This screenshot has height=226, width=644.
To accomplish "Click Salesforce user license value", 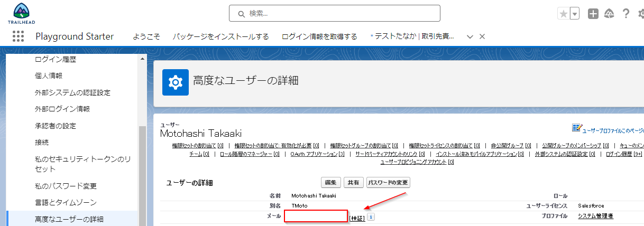I will [591, 205].
